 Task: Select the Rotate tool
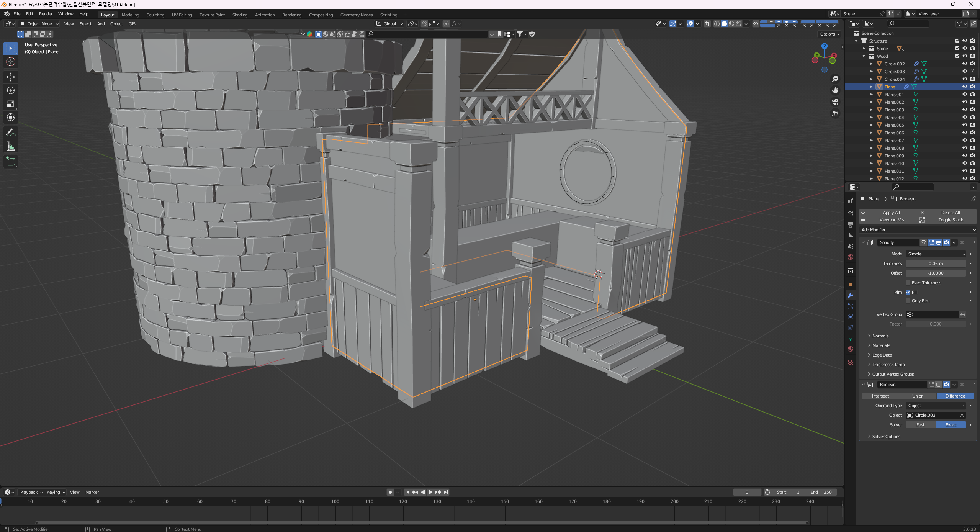(11, 90)
